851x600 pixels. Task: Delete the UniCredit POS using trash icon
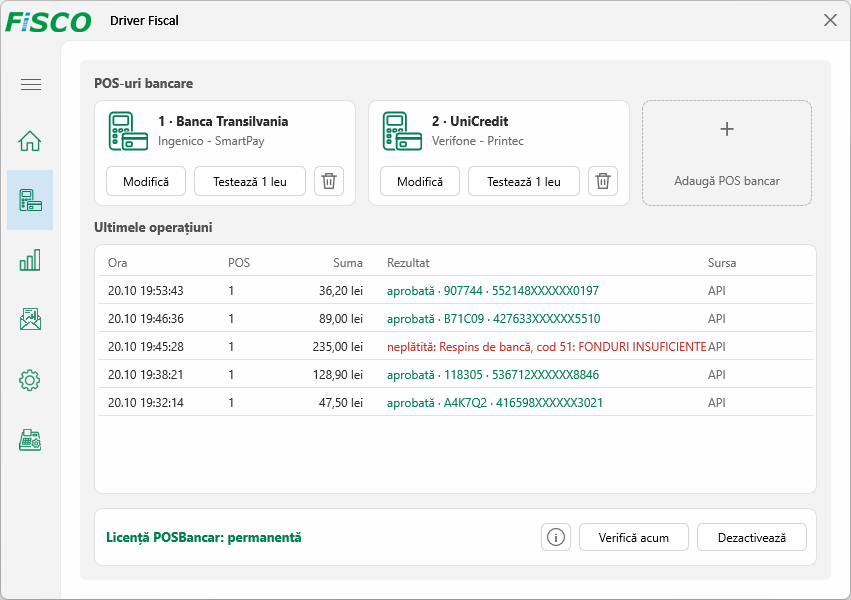pos(603,181)
